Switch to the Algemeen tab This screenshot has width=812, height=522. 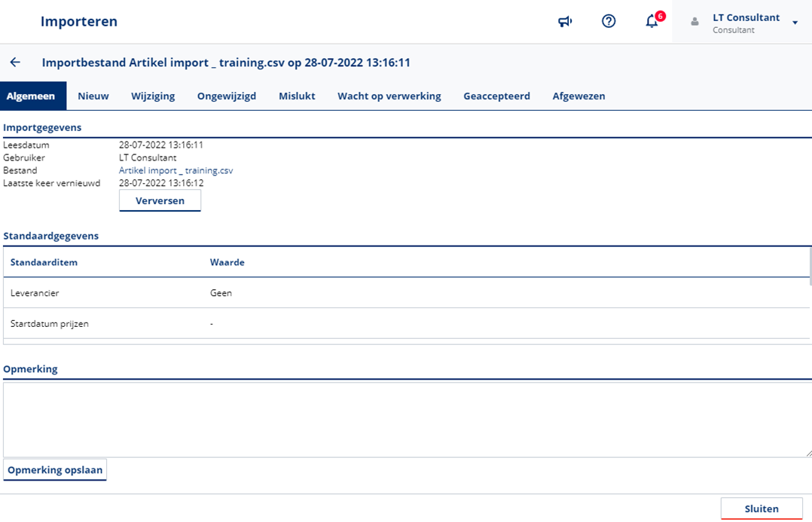(x=31, y=96)
